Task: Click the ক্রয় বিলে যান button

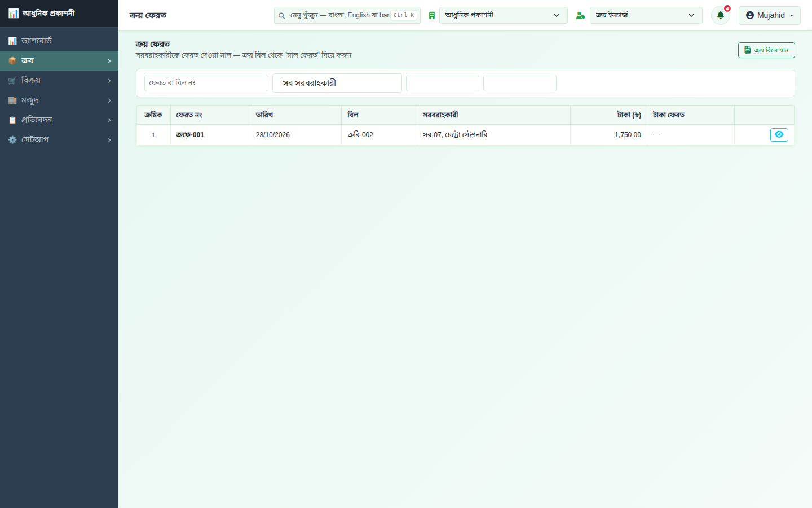Action: 766,50
